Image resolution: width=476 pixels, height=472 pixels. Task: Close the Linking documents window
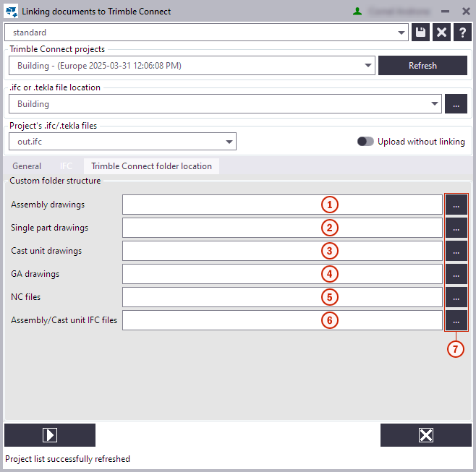tap(466, 12)
